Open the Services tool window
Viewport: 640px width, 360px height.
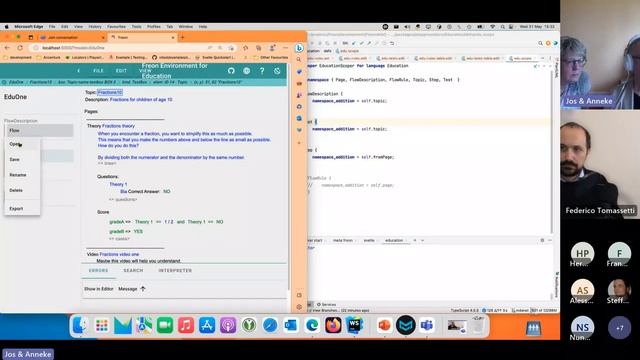click(x=327, y=304)
